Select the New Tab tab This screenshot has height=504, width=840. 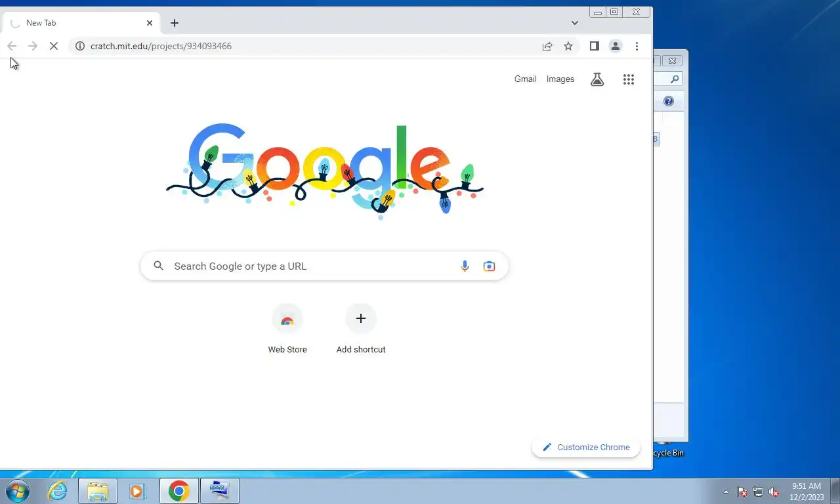pos(81,23)
